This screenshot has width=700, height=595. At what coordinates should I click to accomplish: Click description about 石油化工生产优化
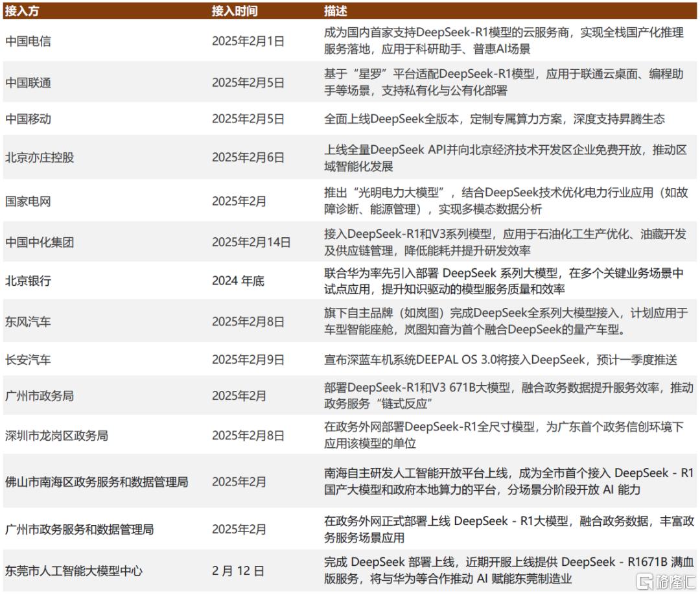(x=506, y=242)
